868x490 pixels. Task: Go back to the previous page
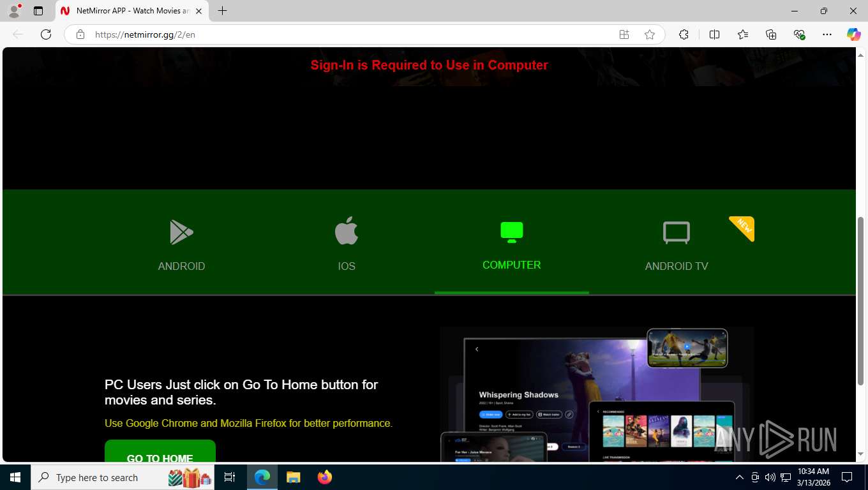(18, 34)
